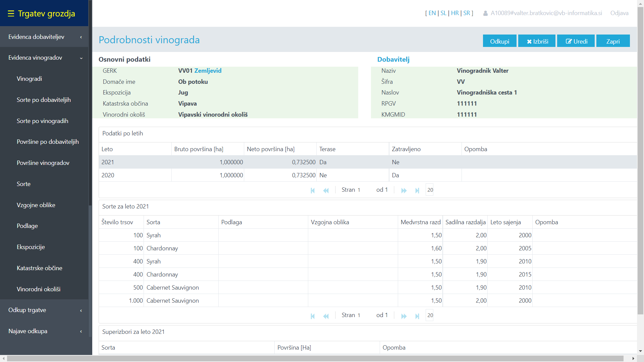
Task: Select the 2020 row in Podatki po letih
Action: (x=368, y=175)
